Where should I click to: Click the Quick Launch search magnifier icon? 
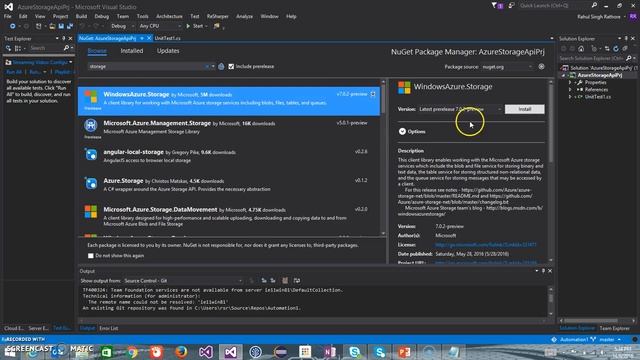click(594, 5)
